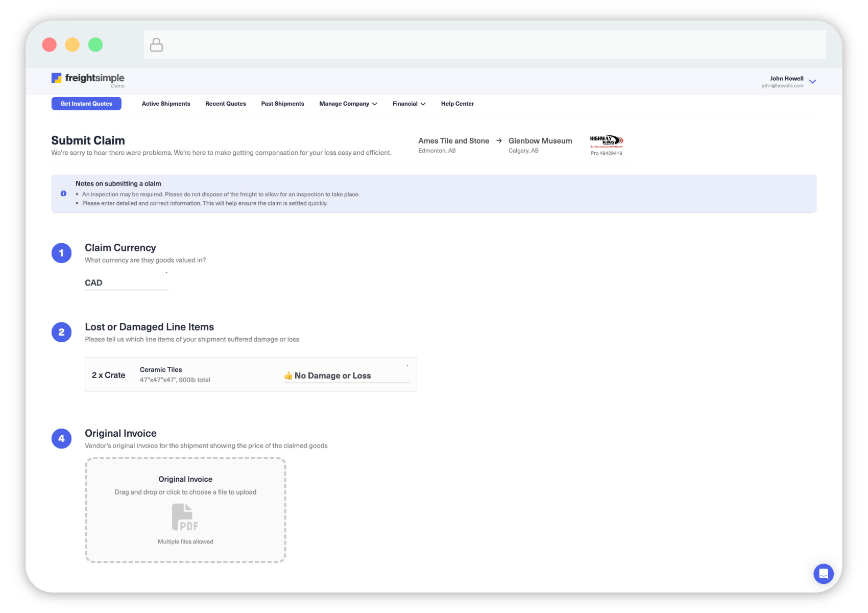The width and height of the screenshot is (868, 613).
Task: Click the blue info icon in notes
Action: (63, 194)
